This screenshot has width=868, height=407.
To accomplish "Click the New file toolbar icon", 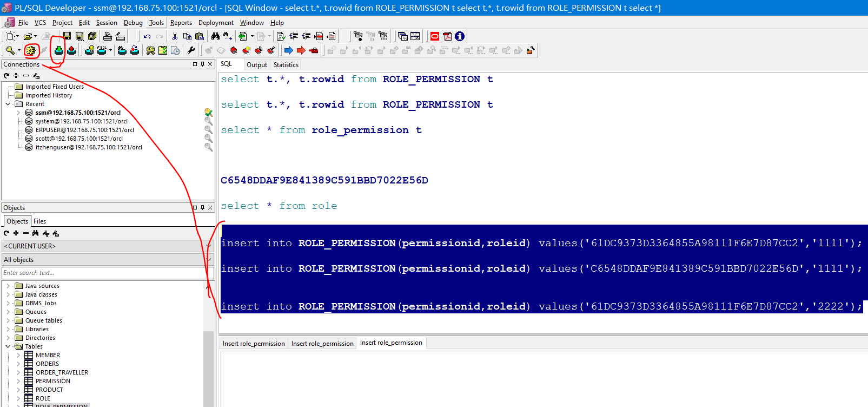I will (x=10, y=36).
